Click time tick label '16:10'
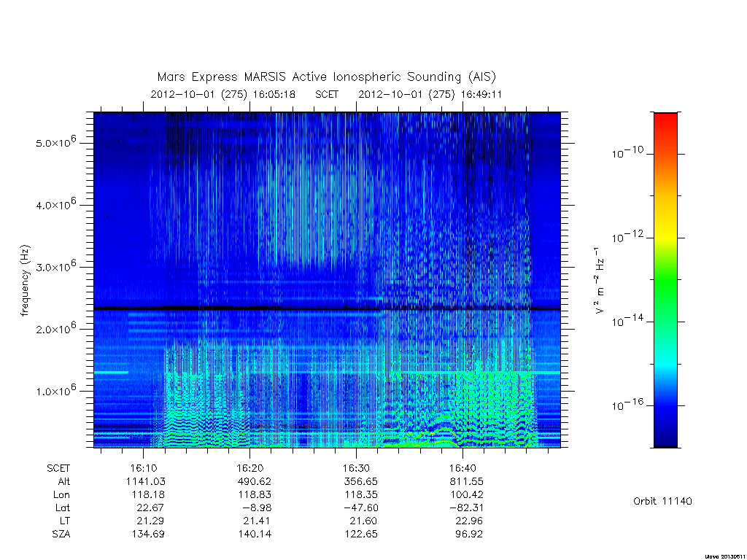The height and width of the screenshot is (560, 747). tap(144, 469)
